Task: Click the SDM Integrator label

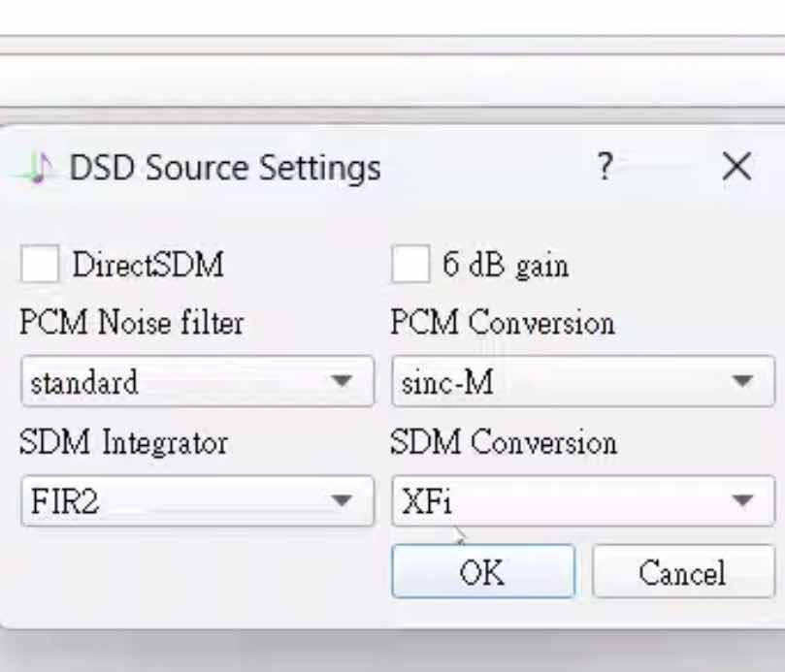Action: coord(123,443)
